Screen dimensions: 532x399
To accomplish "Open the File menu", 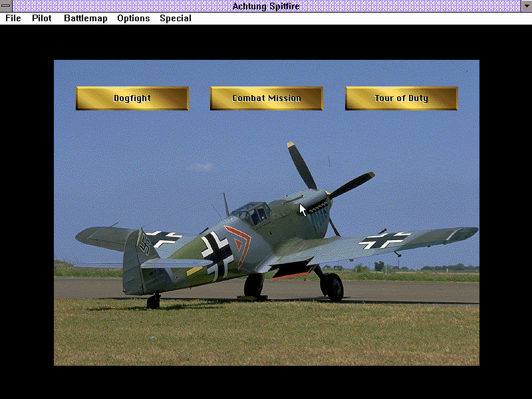I will click(13, 19).
